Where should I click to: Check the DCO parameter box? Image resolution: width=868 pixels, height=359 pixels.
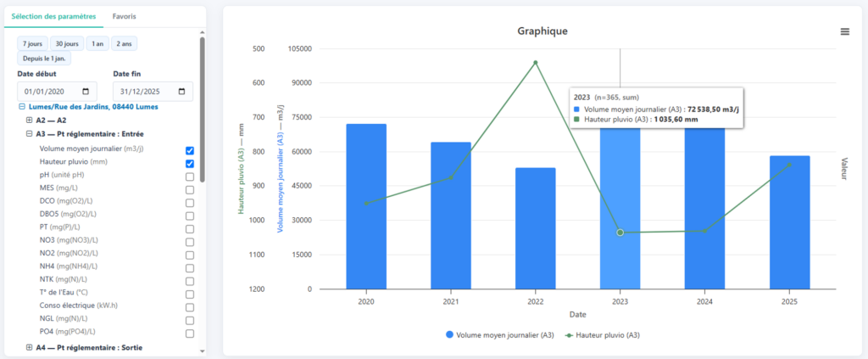click(x=190, y=203)
